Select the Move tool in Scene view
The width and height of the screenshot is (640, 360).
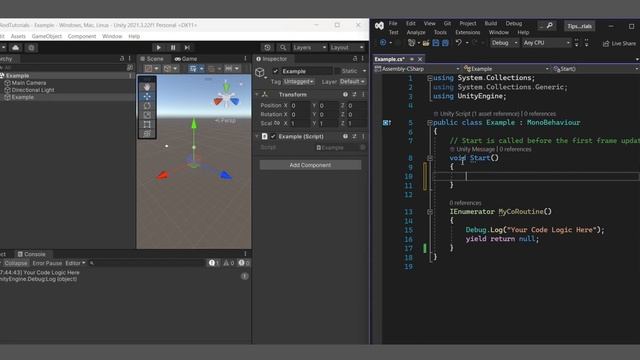click(147, 96)
